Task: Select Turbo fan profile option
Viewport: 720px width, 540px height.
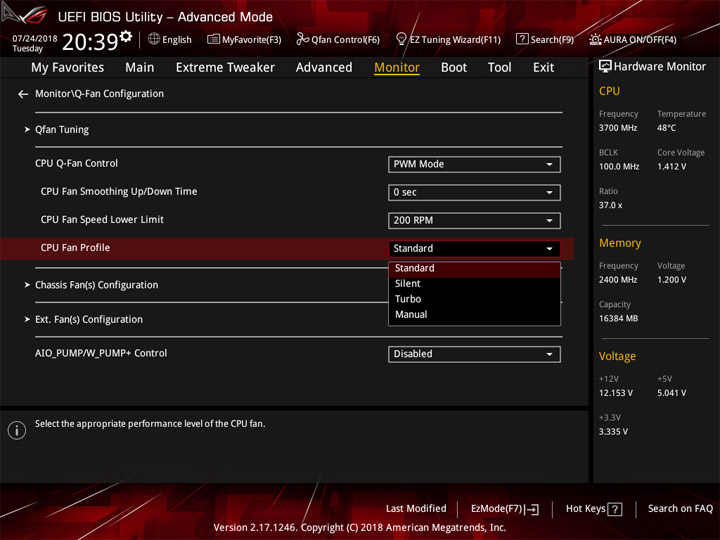Action: point(474,299)
